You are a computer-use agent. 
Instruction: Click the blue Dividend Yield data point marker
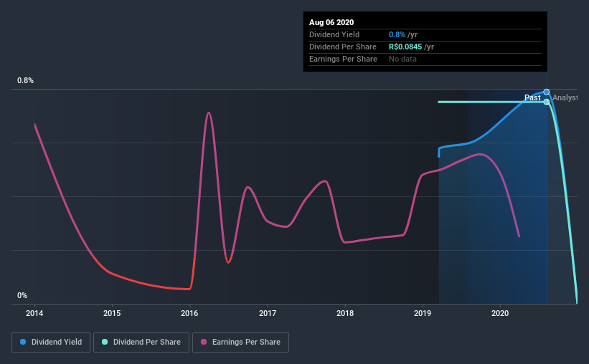[x=547, y=92]
